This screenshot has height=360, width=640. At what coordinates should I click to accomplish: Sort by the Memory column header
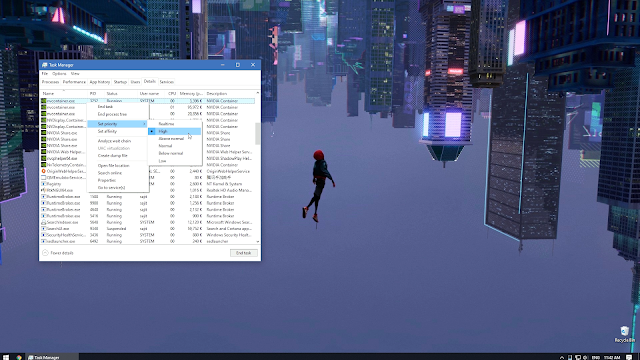(x=191, y=93)
